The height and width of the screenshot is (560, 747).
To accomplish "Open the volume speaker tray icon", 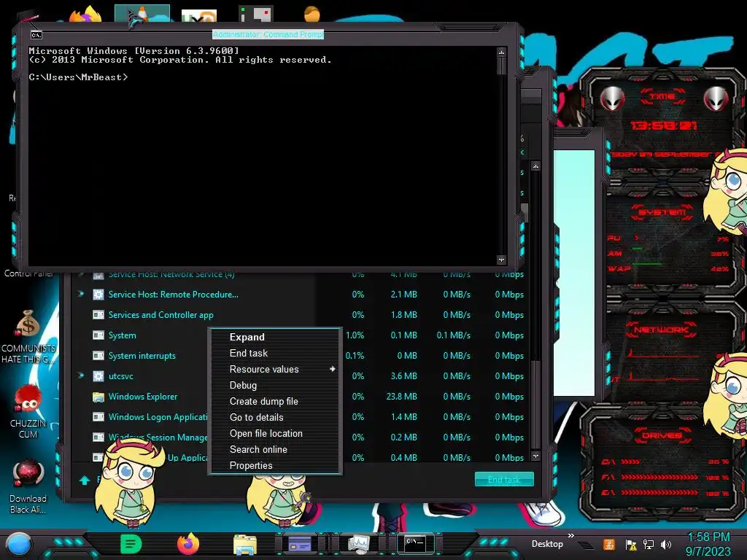I will pyautogui.click(x=665, y=544).
